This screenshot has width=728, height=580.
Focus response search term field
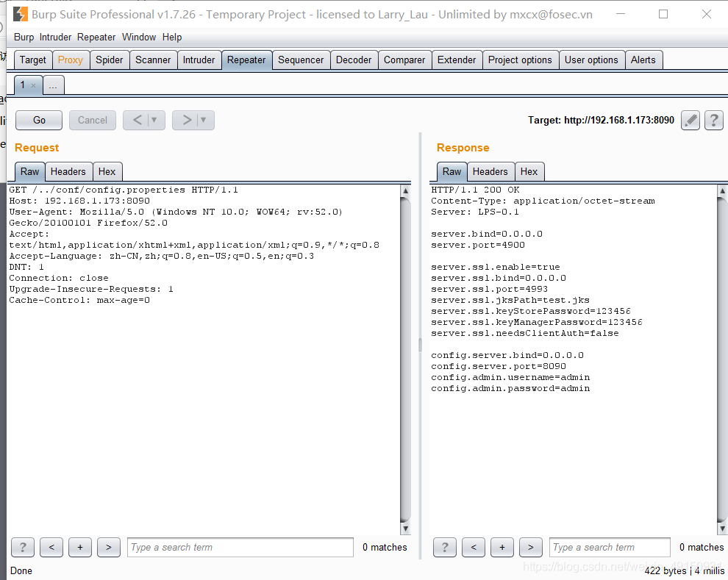[x=610, y=547]
